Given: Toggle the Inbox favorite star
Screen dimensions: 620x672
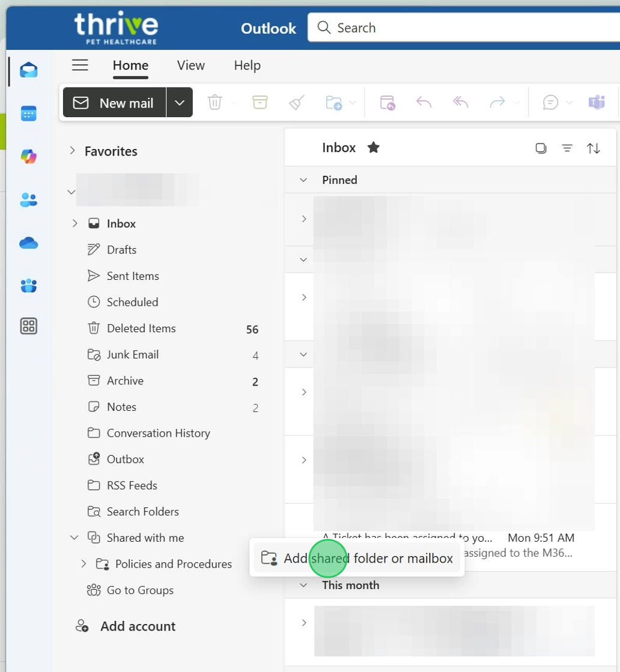Looking at the screenshot, I should point(374,148).
